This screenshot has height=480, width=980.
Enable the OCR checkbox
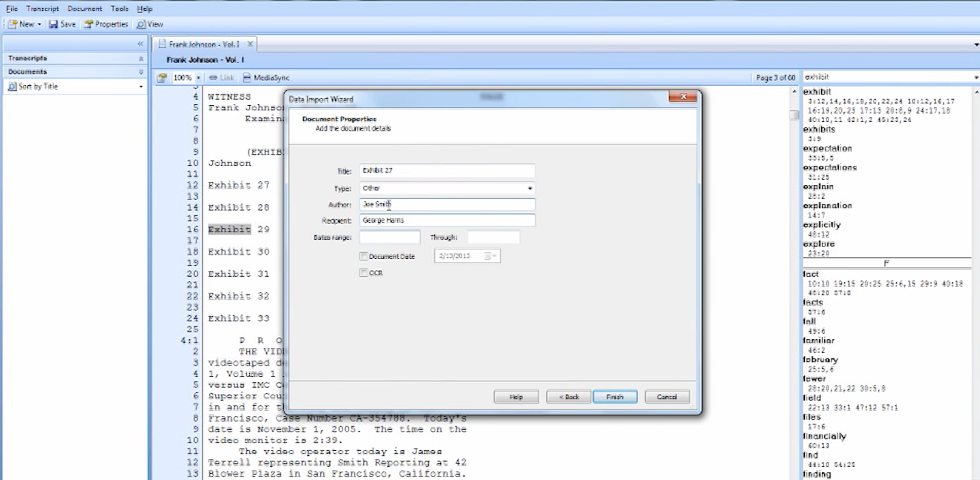pyautogui.click(x=364, y=273)
